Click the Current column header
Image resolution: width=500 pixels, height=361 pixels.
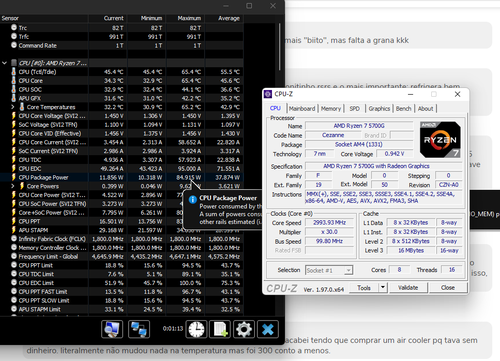pos(108,18)
